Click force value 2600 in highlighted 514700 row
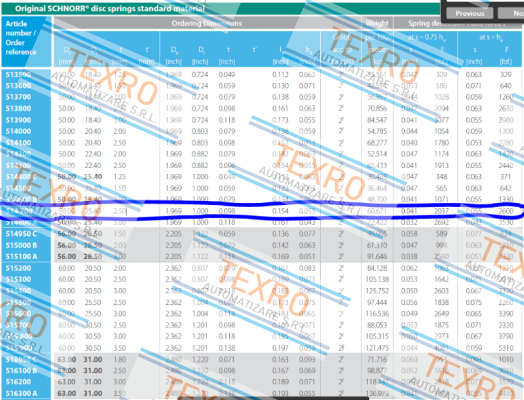Screen dimensions: 524x400 506,211
